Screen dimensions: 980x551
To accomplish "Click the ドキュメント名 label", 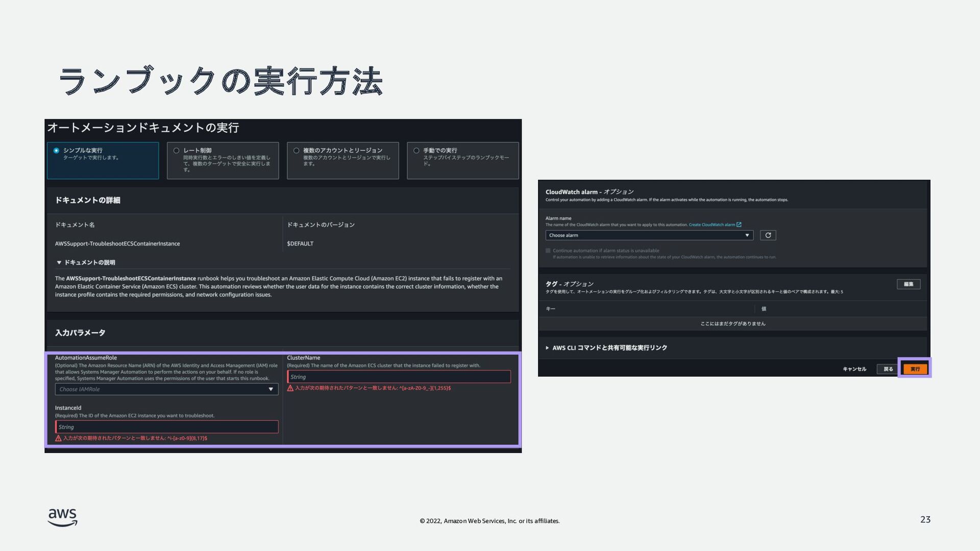I will (x=75, y=225).
